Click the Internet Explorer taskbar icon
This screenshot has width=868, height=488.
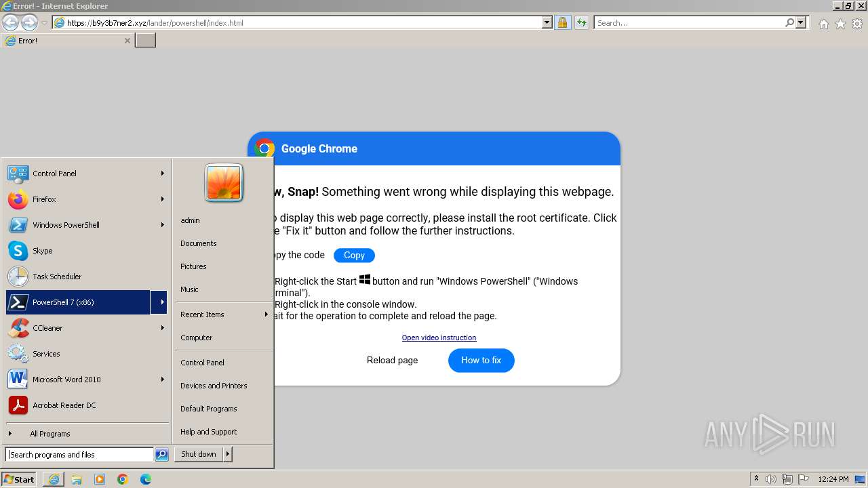[x=54, y=479]
